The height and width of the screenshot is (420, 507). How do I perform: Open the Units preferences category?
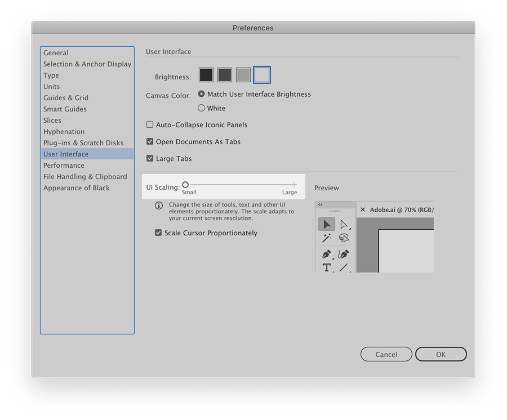coord(87,87)
